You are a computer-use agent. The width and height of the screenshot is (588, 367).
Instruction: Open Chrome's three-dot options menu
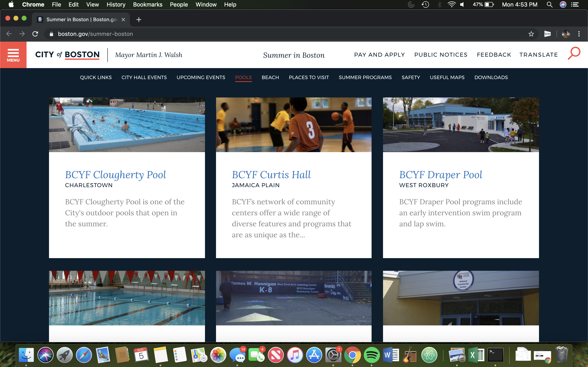579,34
